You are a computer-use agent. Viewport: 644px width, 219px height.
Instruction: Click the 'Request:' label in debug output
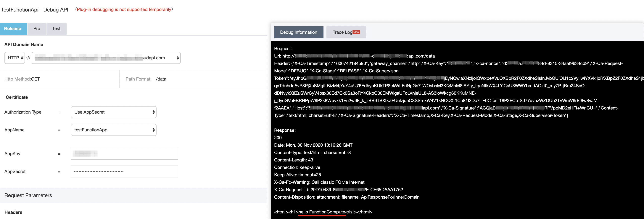pyautogui.click(x=283, y=49)
